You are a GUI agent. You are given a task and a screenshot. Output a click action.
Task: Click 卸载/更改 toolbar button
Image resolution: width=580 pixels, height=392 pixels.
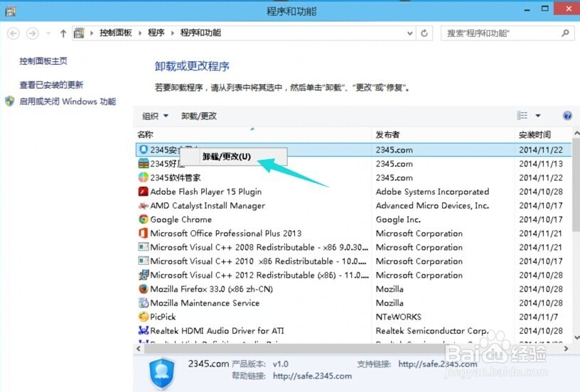(198, 116)
